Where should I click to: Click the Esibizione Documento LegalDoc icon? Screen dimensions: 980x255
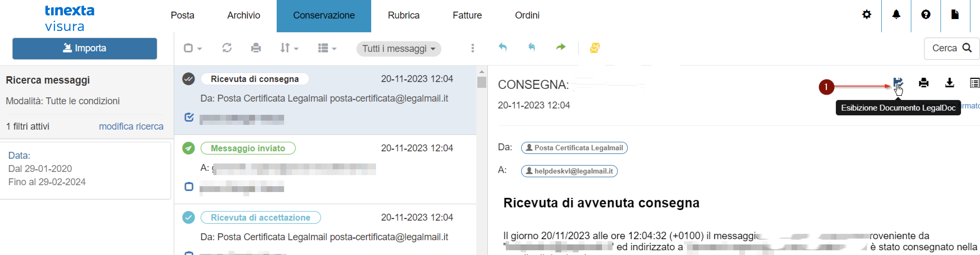[898, 82]
